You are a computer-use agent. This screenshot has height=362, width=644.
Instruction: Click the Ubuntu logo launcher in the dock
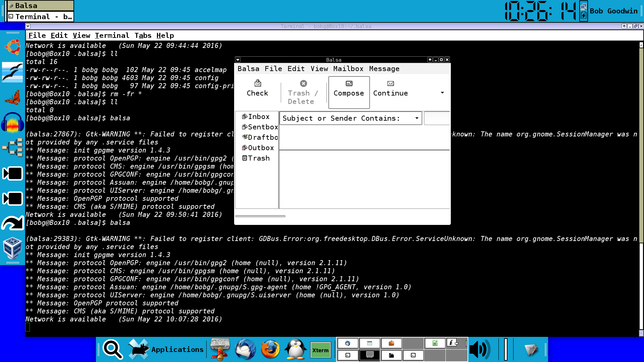coord(13,47)
